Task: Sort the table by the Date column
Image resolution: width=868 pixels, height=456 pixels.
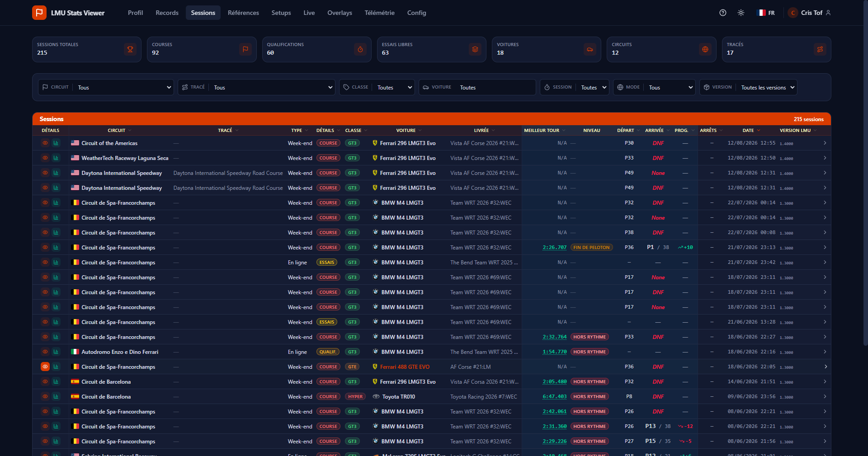Action: tap(751, 130)
